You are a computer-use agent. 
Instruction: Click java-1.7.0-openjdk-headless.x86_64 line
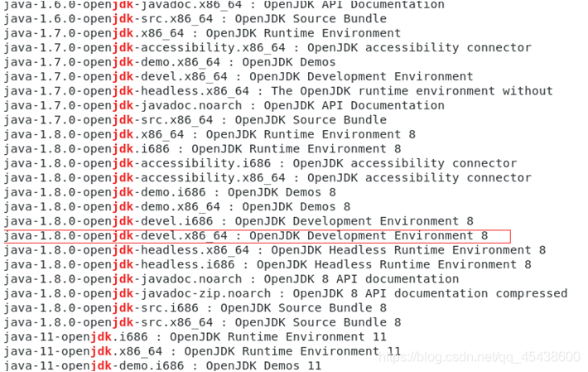point(278,91)
